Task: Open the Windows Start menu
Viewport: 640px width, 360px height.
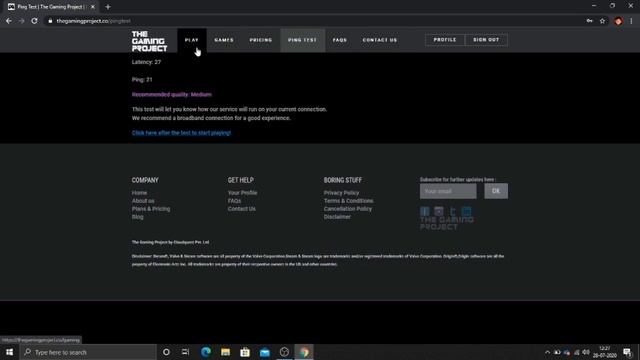Action: point(9,352)
